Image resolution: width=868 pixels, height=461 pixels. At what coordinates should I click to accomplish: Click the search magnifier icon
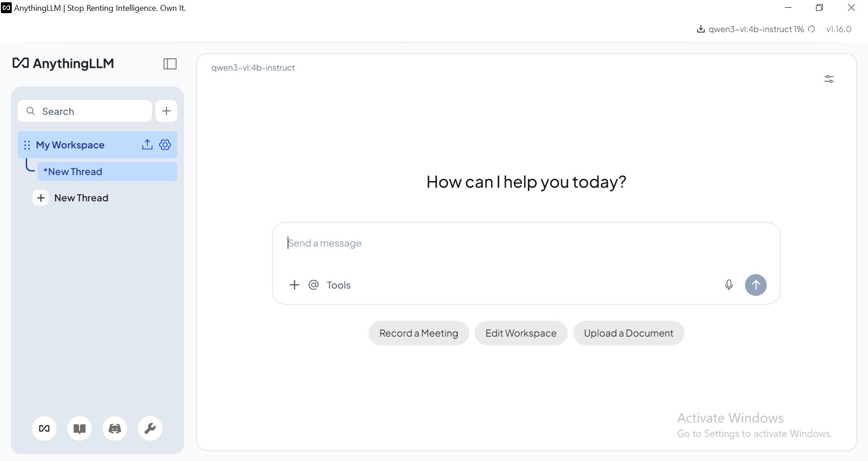point(30,111)
